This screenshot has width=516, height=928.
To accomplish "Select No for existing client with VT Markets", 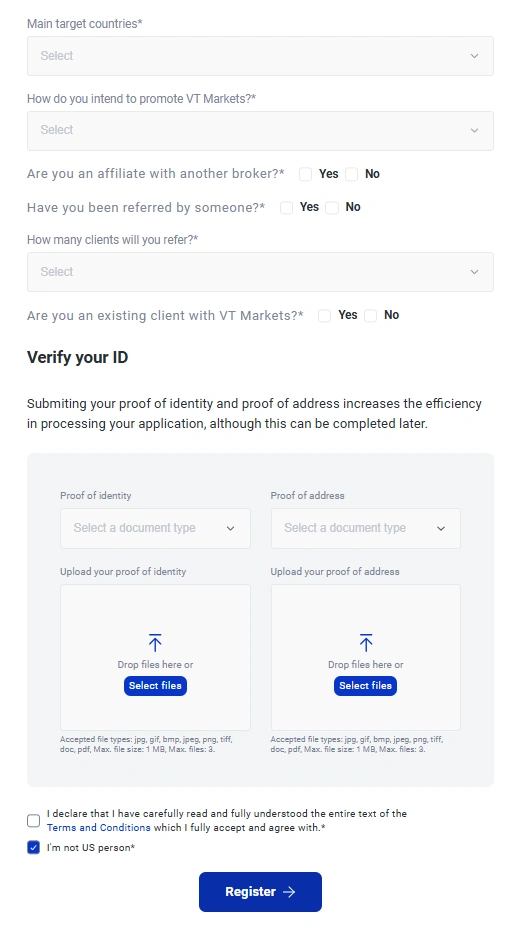I will click(x=370, y=315).
